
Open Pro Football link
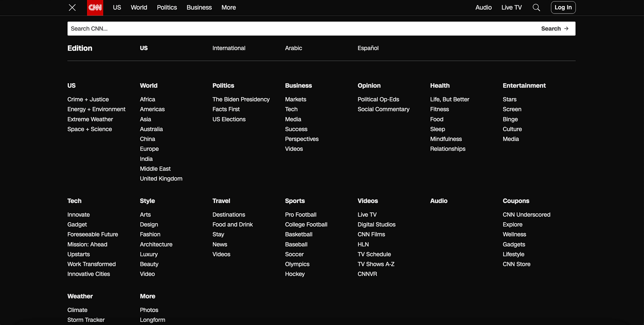[301, 215]
